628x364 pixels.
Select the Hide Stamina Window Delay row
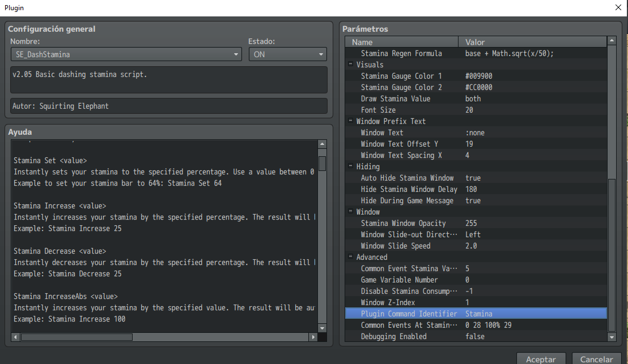(476, 189)
